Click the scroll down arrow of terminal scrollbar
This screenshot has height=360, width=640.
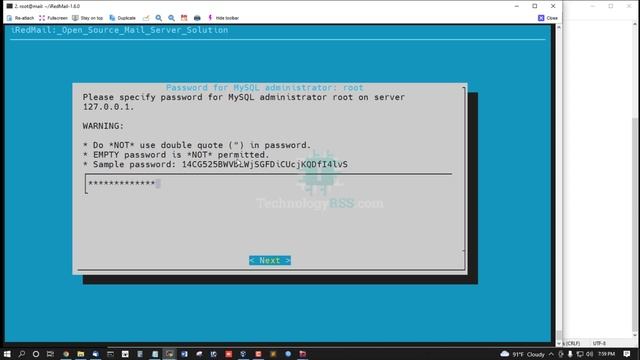tap(559, 343)
